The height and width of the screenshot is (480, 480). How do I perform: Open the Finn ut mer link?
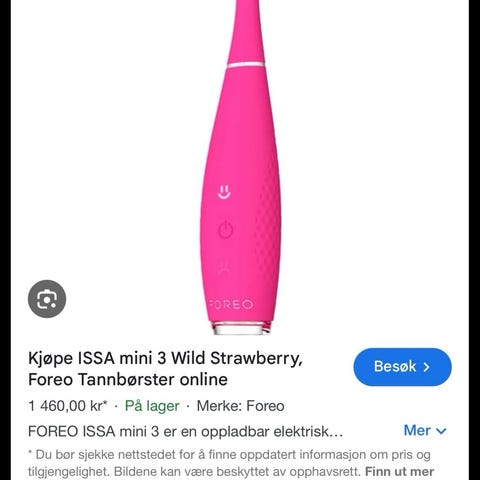(x=399, y=472)
